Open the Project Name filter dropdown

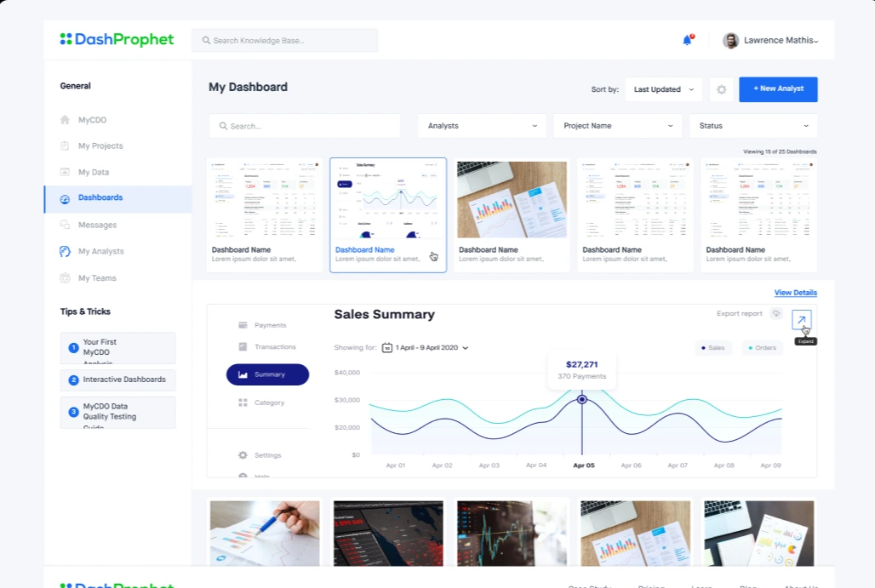[618, 126]
